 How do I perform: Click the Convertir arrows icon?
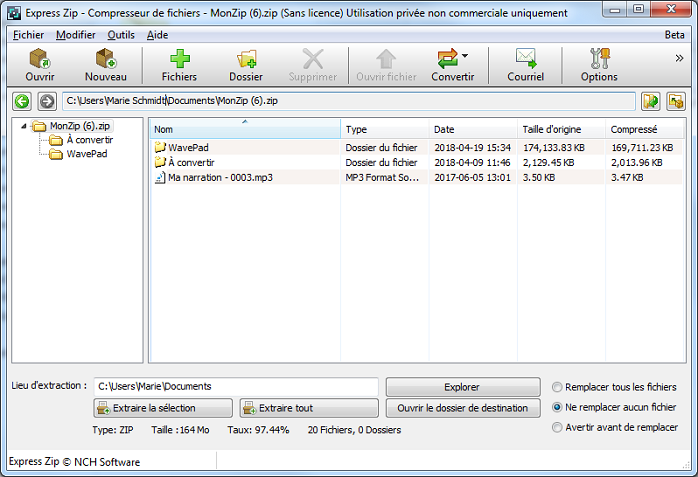coord(448,59)
